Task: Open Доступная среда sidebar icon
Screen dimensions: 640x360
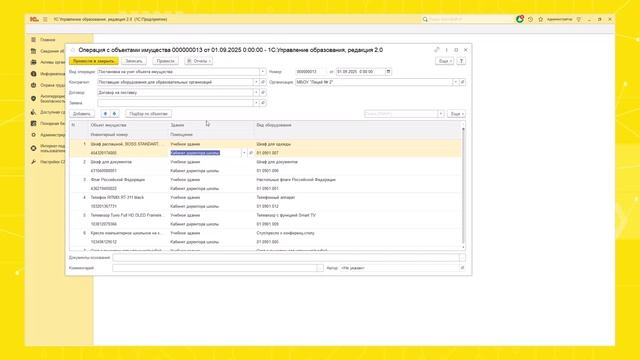Action: [x=33, y=112]
